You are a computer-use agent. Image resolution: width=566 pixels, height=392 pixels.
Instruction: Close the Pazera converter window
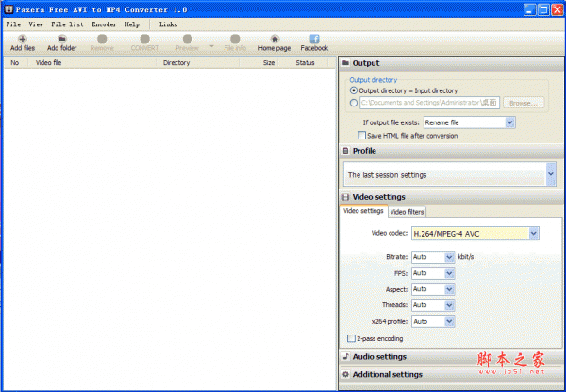(558, 9)
